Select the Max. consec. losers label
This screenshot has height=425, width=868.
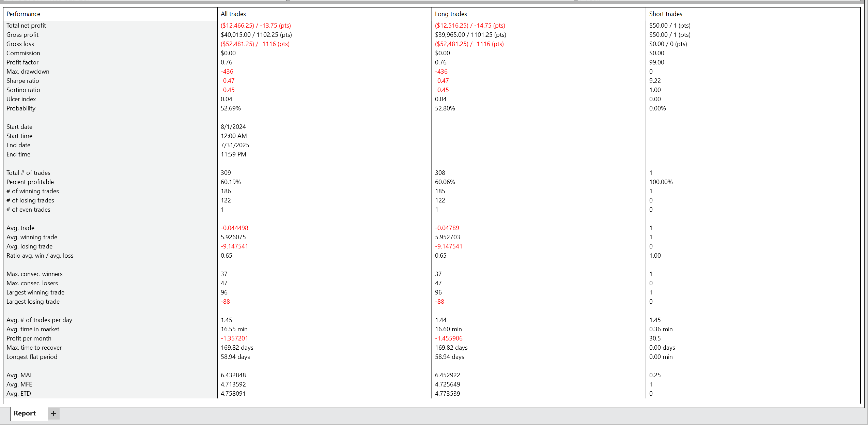click(x=32, y=283)
